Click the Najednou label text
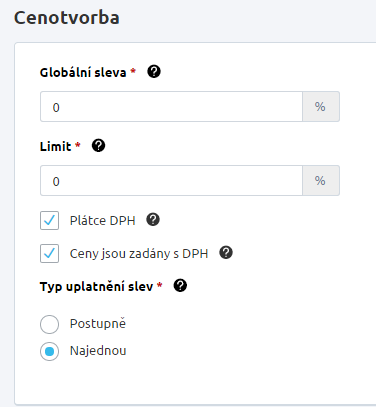 tap(98, 351)
